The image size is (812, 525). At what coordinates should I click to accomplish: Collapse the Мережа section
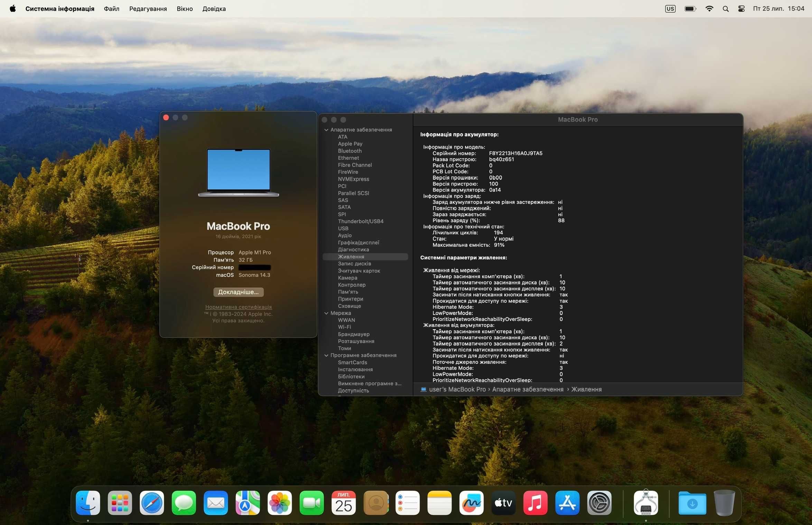(x=326, y=313)
